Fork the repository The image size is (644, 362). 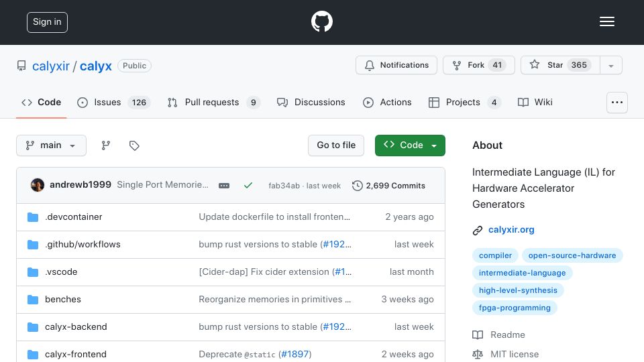478,65
